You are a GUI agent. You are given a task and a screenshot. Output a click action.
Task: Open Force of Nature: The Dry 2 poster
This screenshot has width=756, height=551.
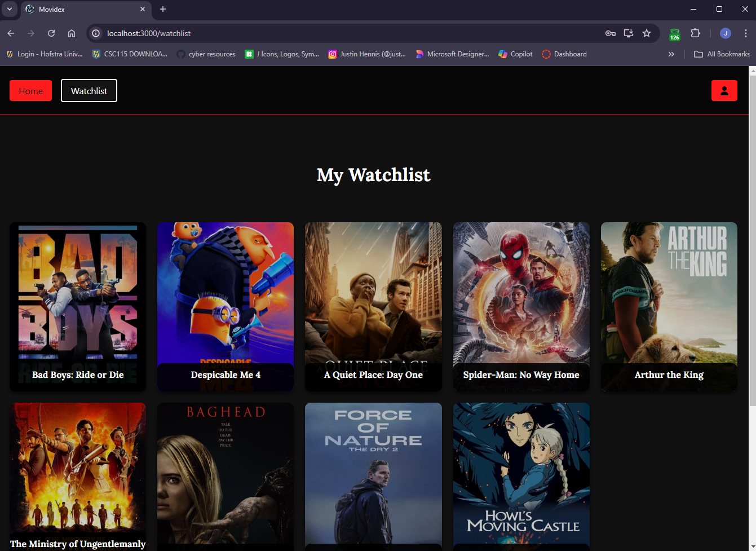tap(373, 477)
